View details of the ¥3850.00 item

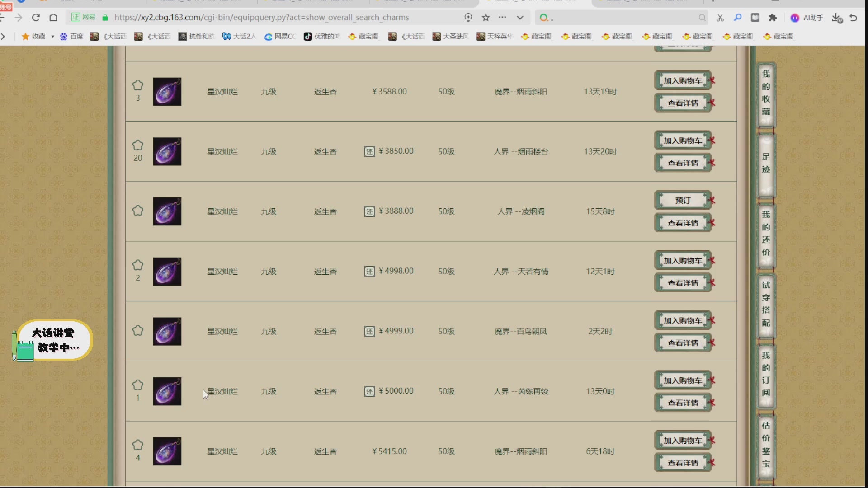click(x=683, y=163)
